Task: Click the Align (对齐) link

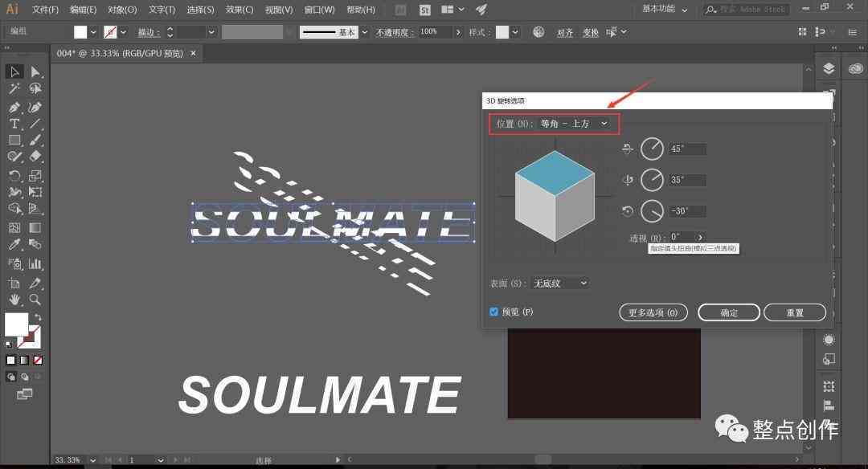Action: coord(565,33)
